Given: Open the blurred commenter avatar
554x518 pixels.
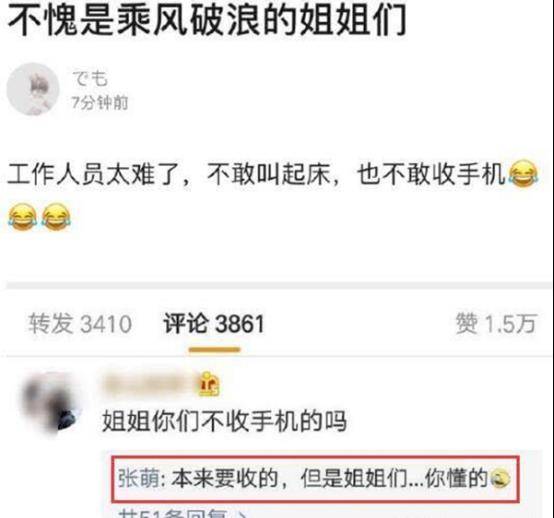Looking at the screenshot, I should 49,404.
